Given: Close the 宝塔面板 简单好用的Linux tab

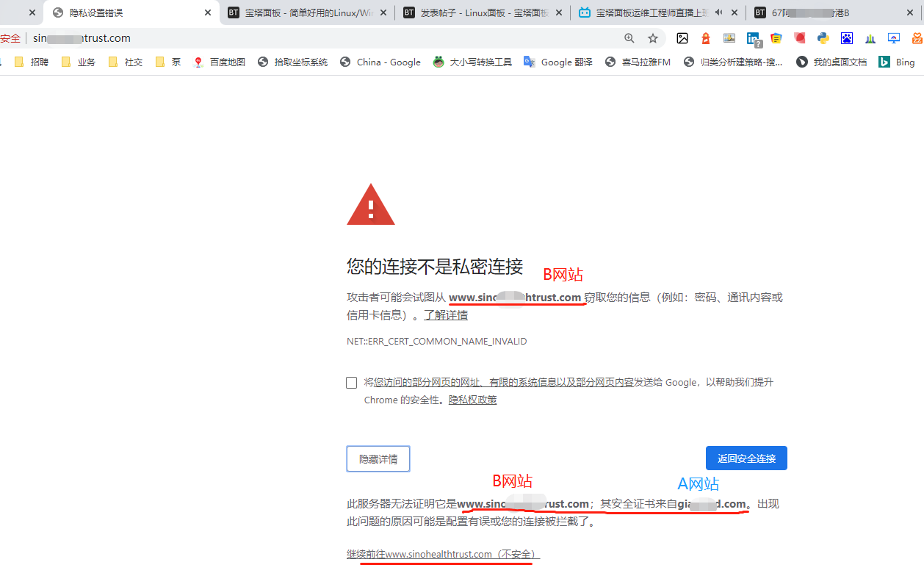Looking at the screenshot, I should (383, 12).
